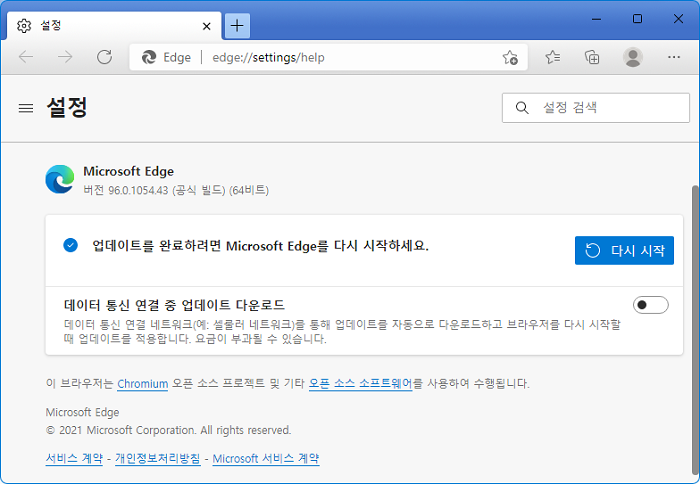The image size is (700, 484).
Task: Click the update restart message text
Action: pos(260,246)
